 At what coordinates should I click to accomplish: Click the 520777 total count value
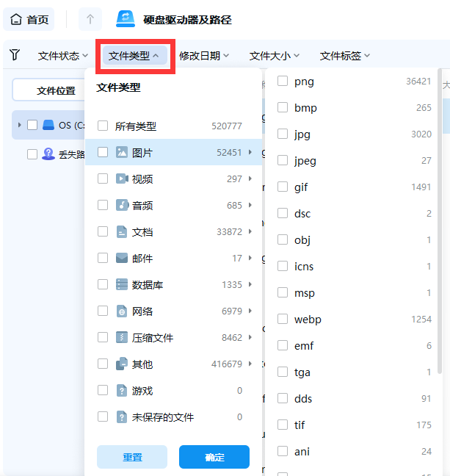(226, 126)
